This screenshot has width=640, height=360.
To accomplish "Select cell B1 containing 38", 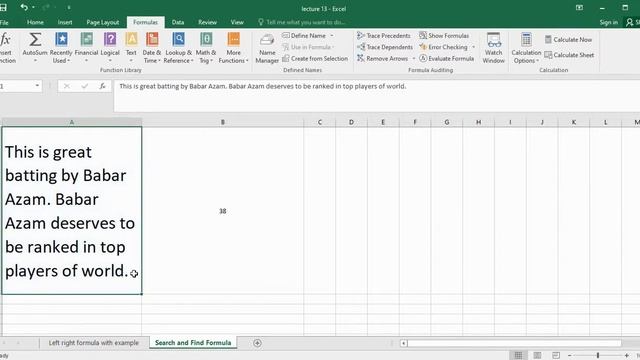I will [222, 211].
